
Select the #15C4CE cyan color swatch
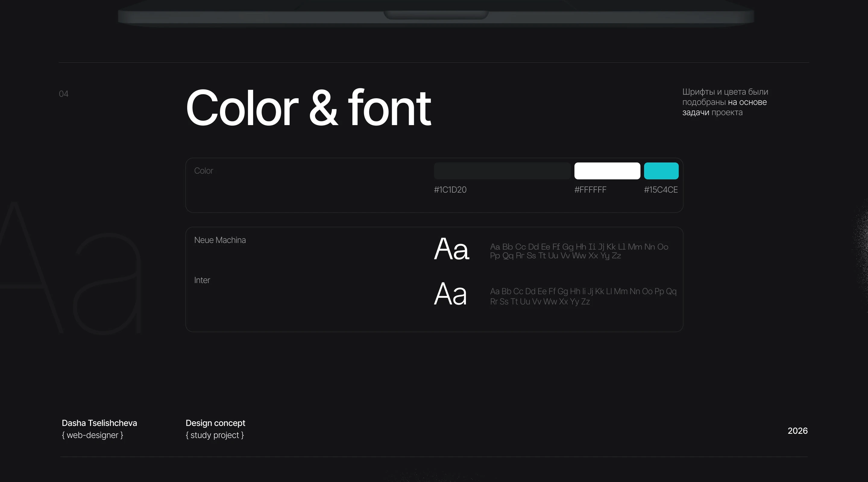pyautogui.click(x=661, y=171)
